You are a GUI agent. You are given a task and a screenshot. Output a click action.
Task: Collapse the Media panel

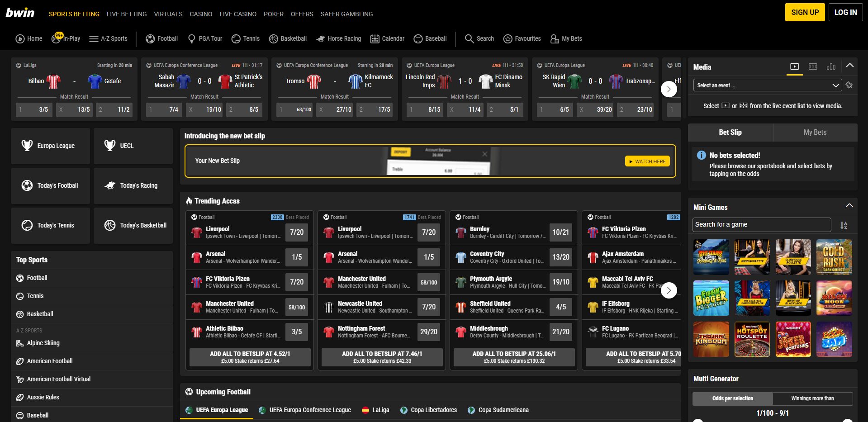point(850,66)
